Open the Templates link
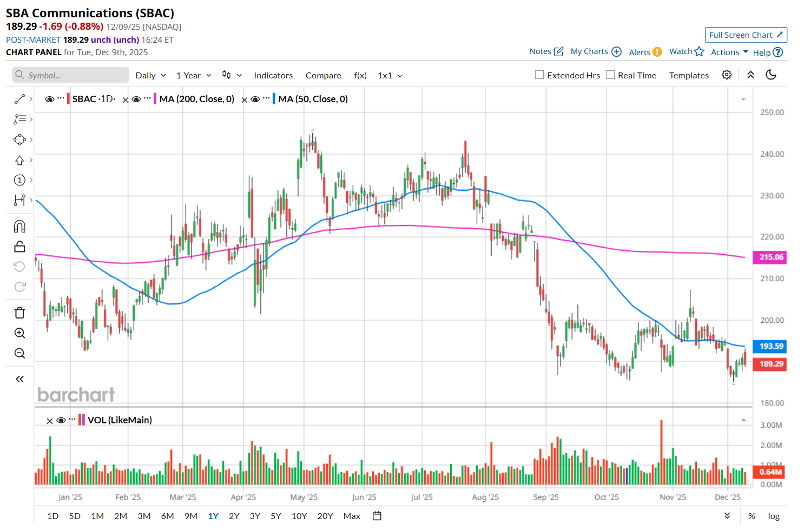The width and height of the screenshot is (804, 532). tap(689, 76)
